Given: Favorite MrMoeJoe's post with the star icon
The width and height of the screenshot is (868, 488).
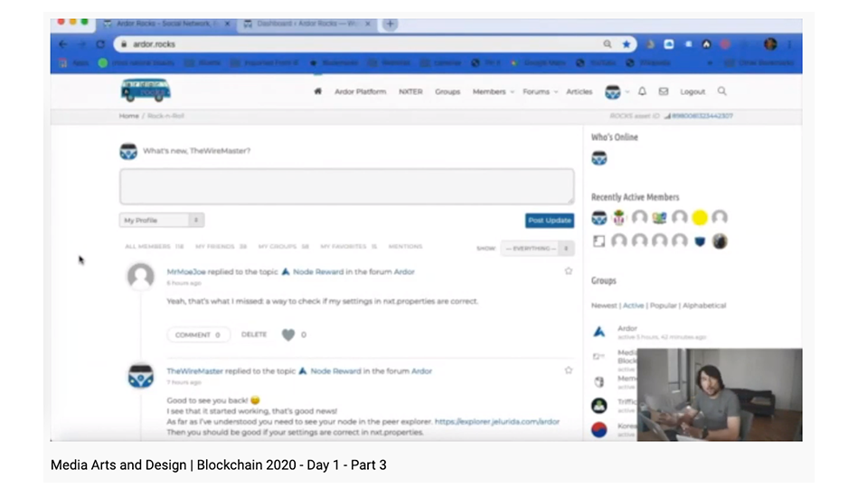Looking at the screenshot, I should (569, 271).
